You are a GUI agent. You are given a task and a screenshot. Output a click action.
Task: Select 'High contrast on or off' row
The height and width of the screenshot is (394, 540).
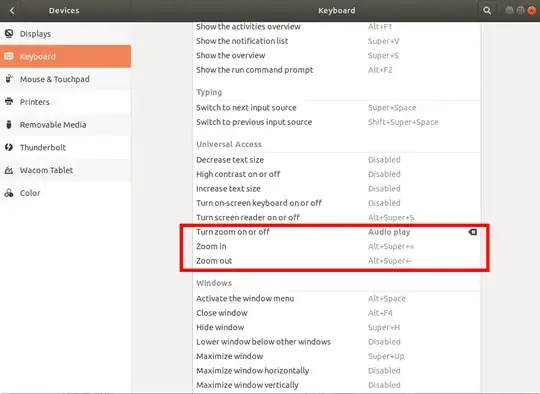336,174
